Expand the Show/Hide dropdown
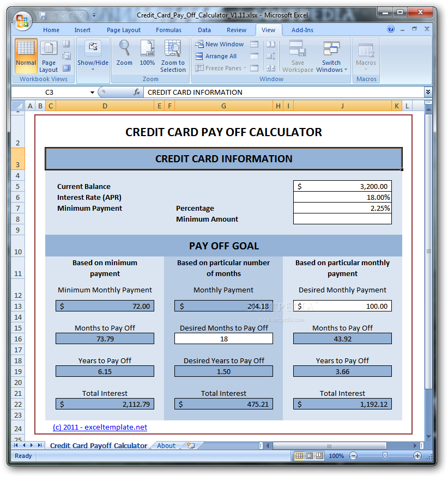 coord(93,56)
